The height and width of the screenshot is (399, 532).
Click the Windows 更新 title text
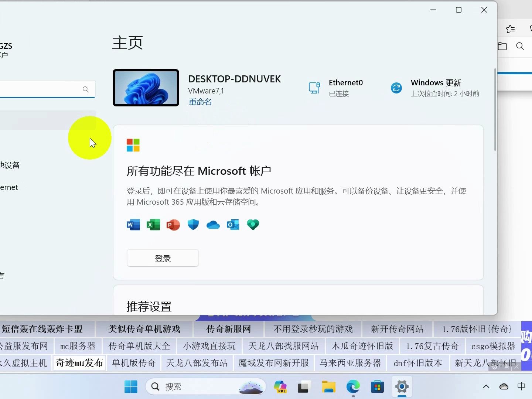[436, 83]
